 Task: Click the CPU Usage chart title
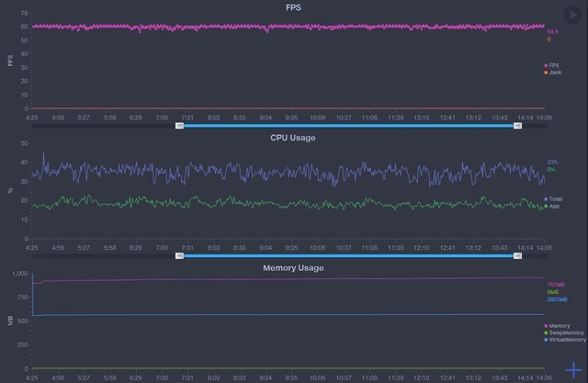[x=291, y=138]
